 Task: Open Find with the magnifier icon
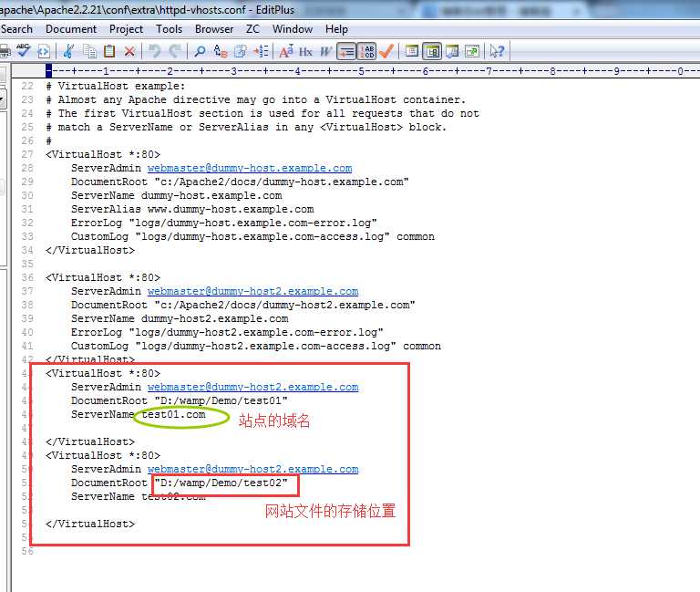coord(200,51)
